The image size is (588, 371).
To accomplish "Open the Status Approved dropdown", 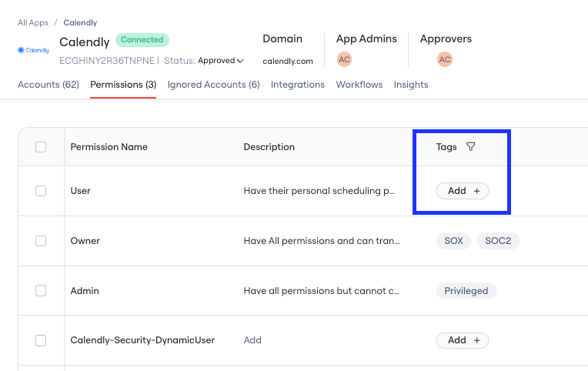I will pyautogui.click(x=221, y=60).
